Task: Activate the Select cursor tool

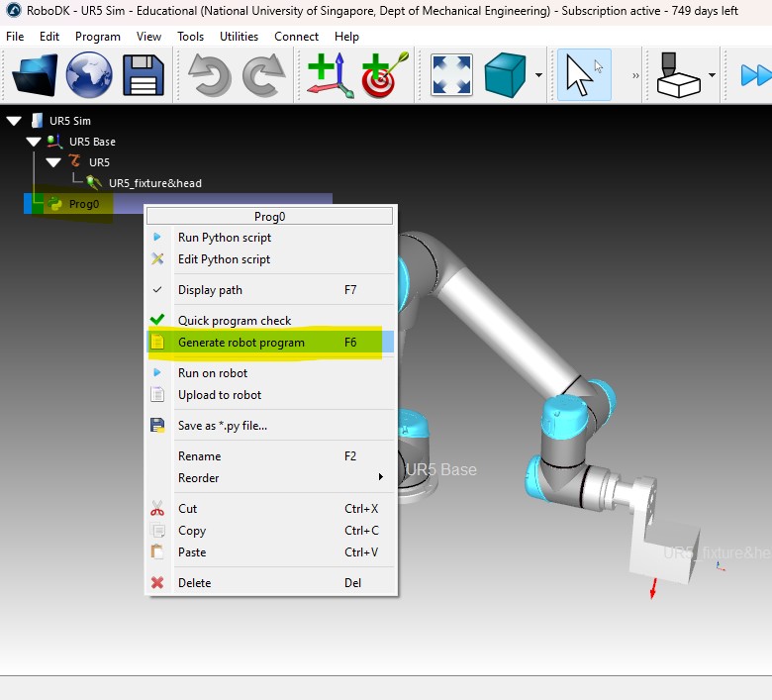Action: (x=583, y=75)
